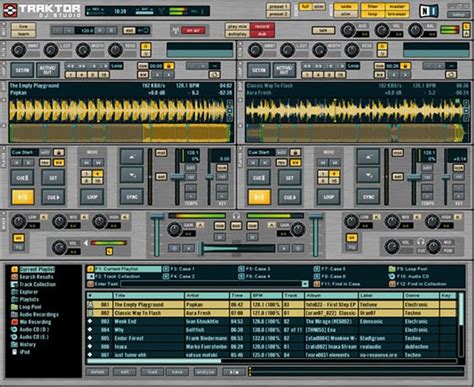Click the broadcast antenna icon beside on air
This screenshot has height=387, width=474.
175,31
